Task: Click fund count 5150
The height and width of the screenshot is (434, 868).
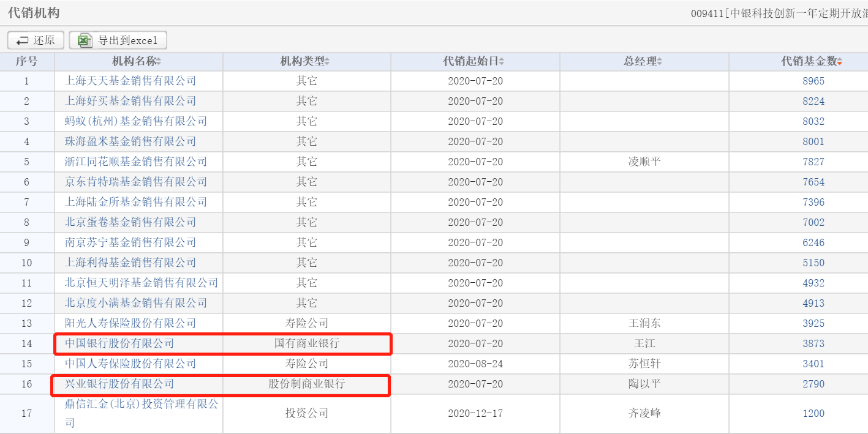Action: (813, 263)
